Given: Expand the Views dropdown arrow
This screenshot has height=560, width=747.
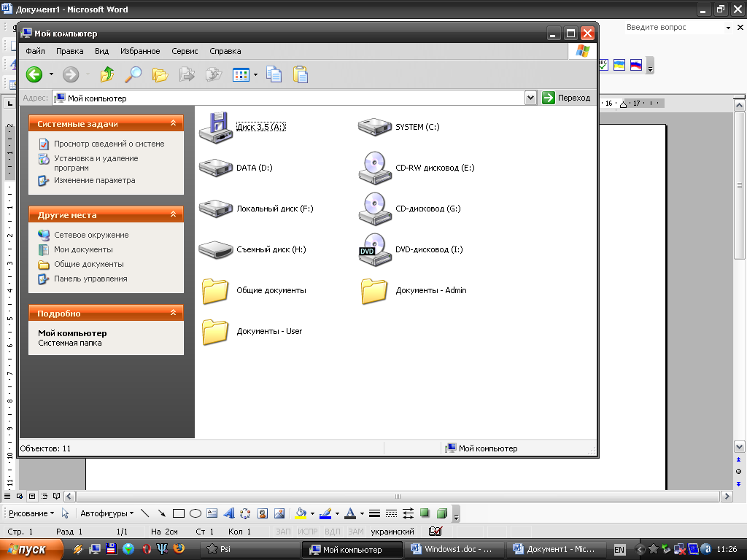Looking at the screenshot, I should [256, 74].
